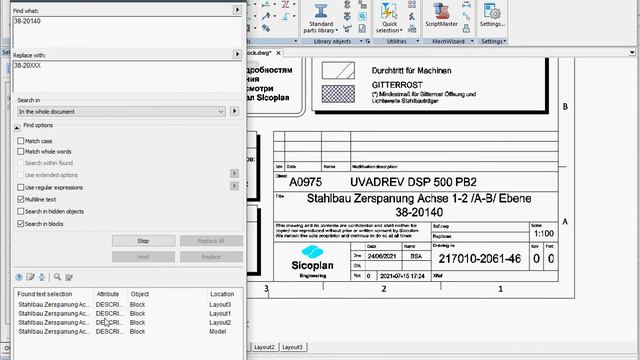Click the top bolt icon beside Standard parts
This screenshot has height=360, width=640.
(347, 4)
